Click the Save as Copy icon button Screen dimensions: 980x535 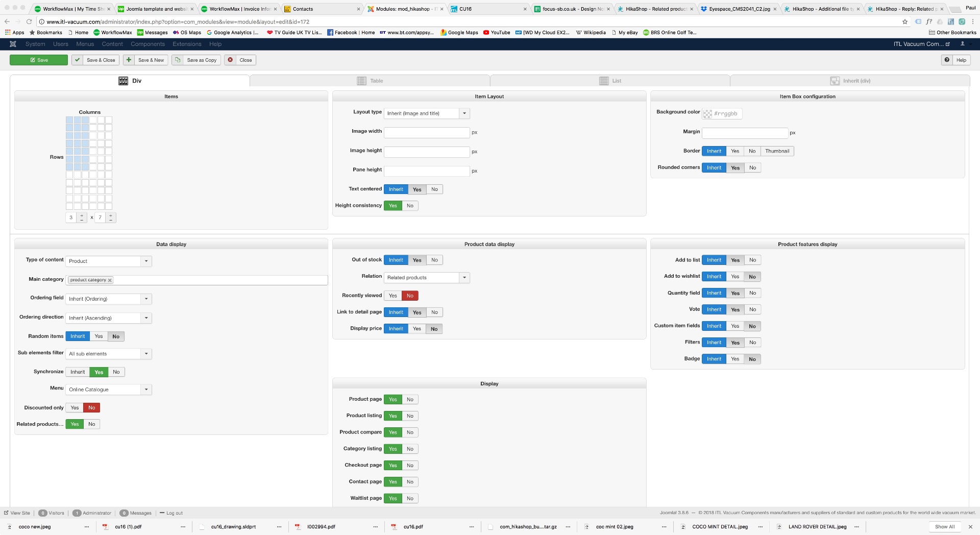click(x=178, y=60)
